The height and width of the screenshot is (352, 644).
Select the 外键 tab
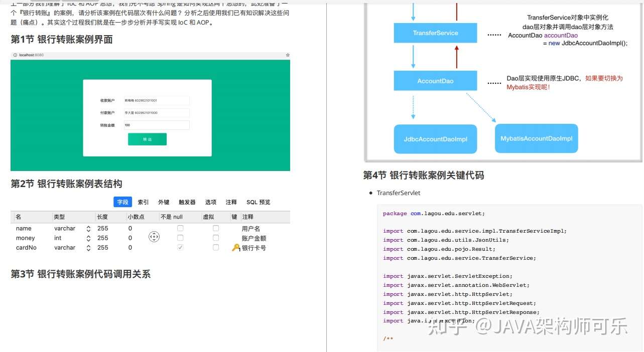(163, 202)
